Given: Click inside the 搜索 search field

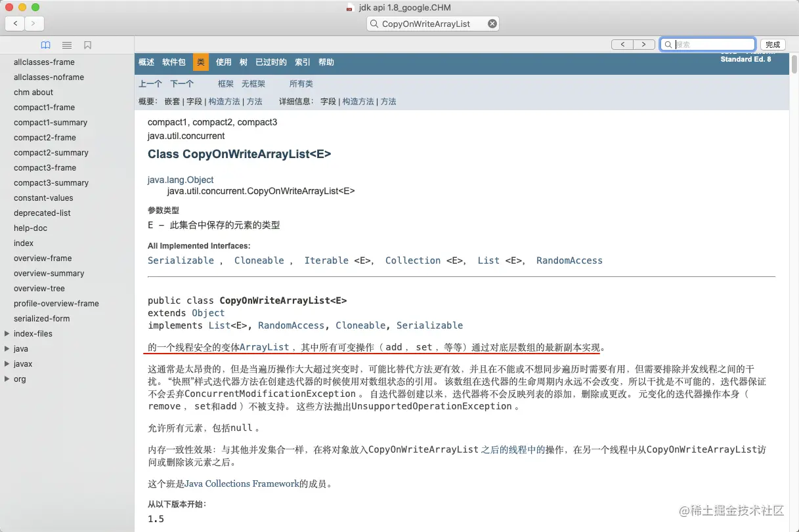Looking at the screenshot, I should point(708,44).
